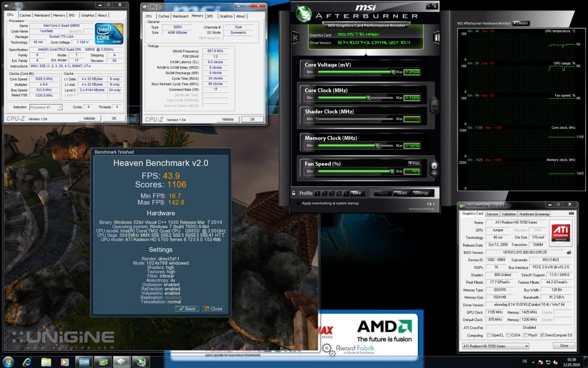588x368 pixels.
Task: Click the Afterburner Reset button
Action: pos(402,193)
